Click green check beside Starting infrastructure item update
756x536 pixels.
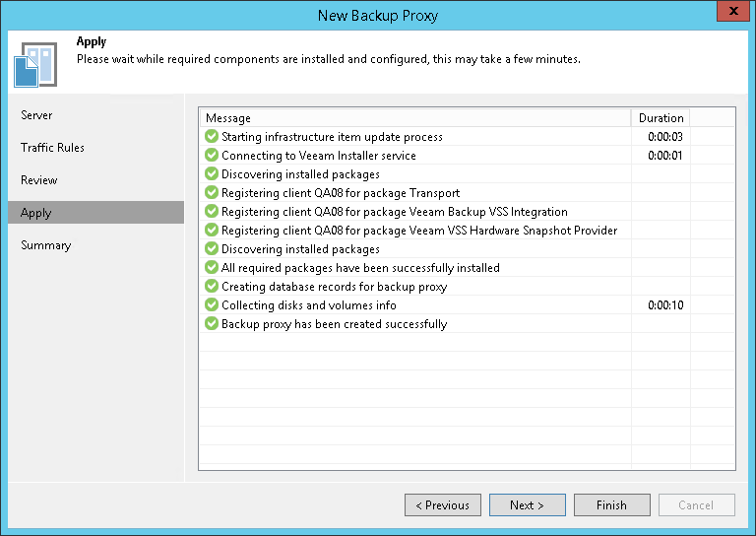(211, 137)
